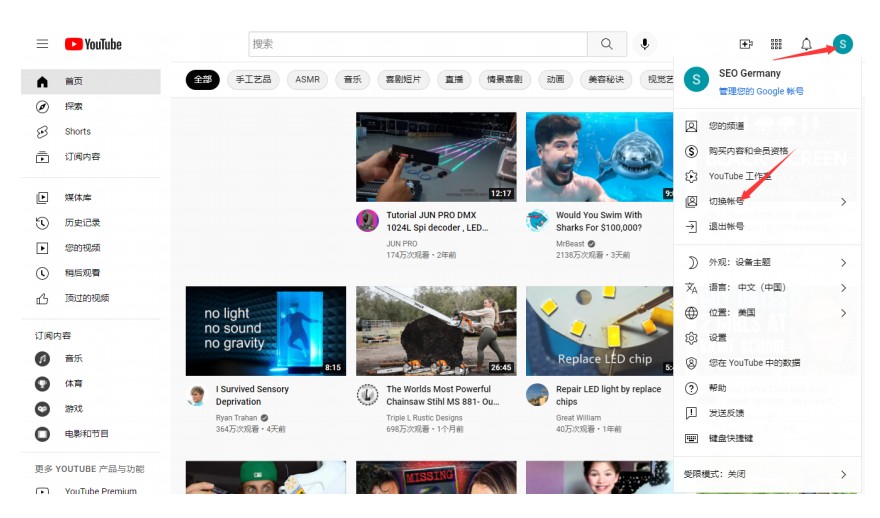Screen dimensions: 880x518
Task: Open 订阅内容 subscriptions in sidebar
Action: coord(91,157)
